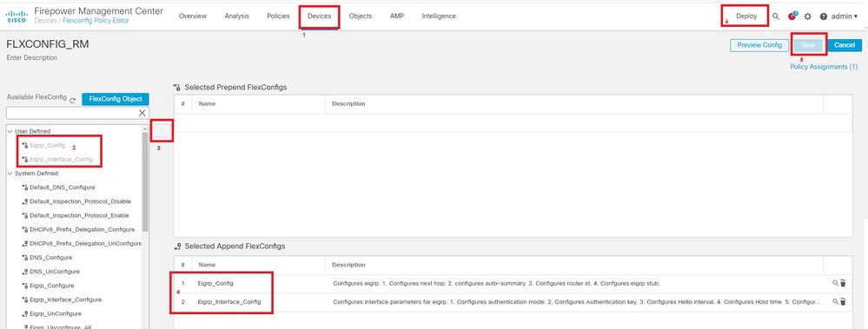The height and width of the screenshot is (329, 868).
Task: Open the system settings gear icon
Action: 808,16
